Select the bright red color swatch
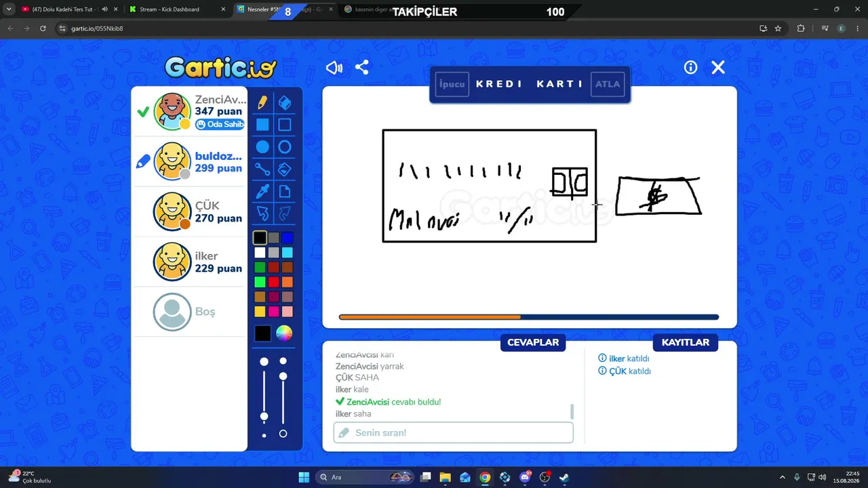Screen dimensions: 868x488 pyautogui.click(x=274, y=282)
